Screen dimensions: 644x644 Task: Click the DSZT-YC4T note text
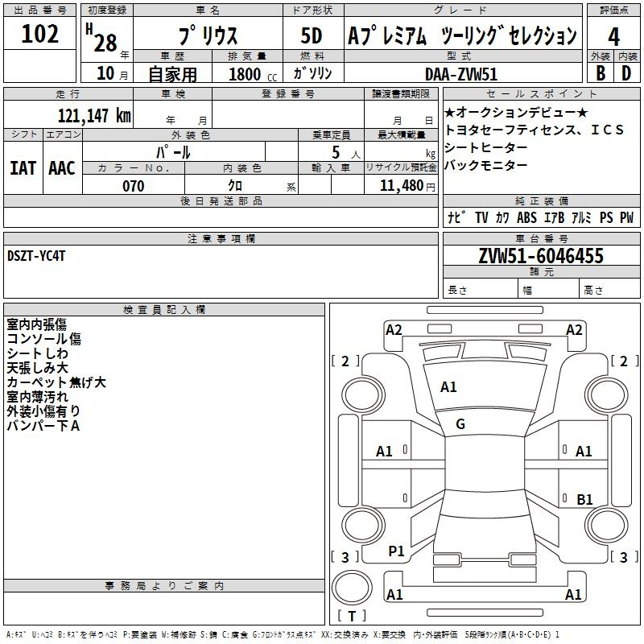[x=38, y=256]
